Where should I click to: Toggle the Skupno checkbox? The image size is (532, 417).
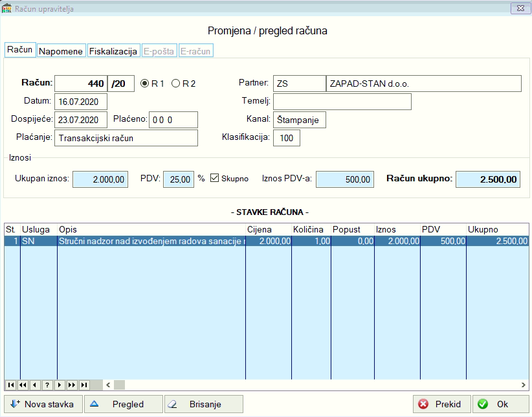(x=214, y=178)
